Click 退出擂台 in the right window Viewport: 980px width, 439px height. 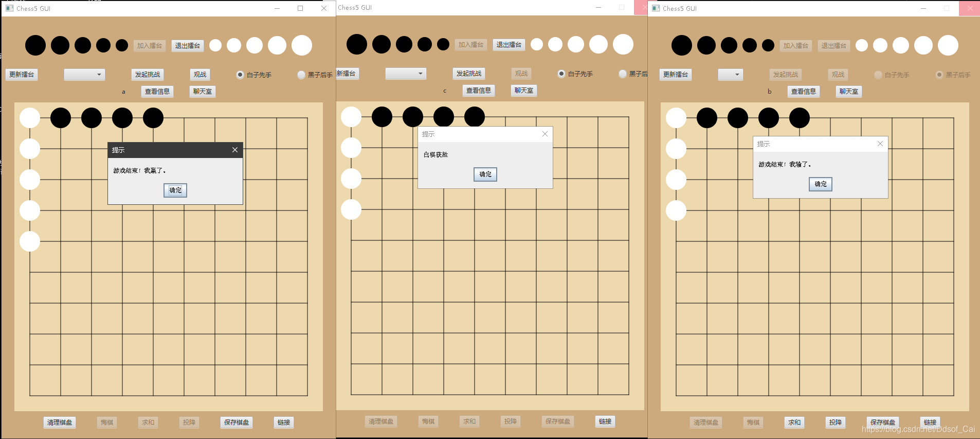pos(834,46)
